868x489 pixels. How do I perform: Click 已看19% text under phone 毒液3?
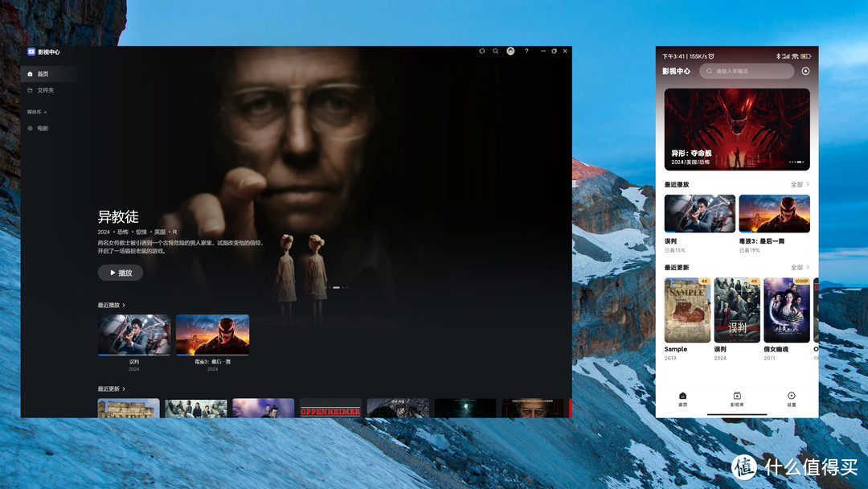click(x=749, y=250)
